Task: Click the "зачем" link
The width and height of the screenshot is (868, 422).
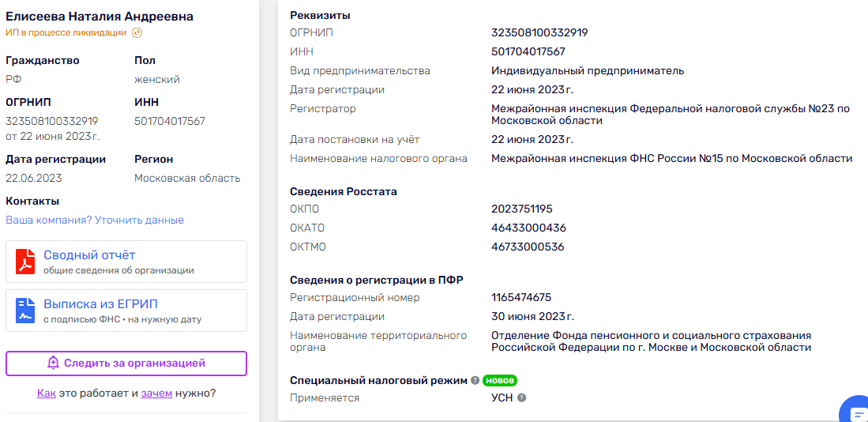Action: click(156, 393)
